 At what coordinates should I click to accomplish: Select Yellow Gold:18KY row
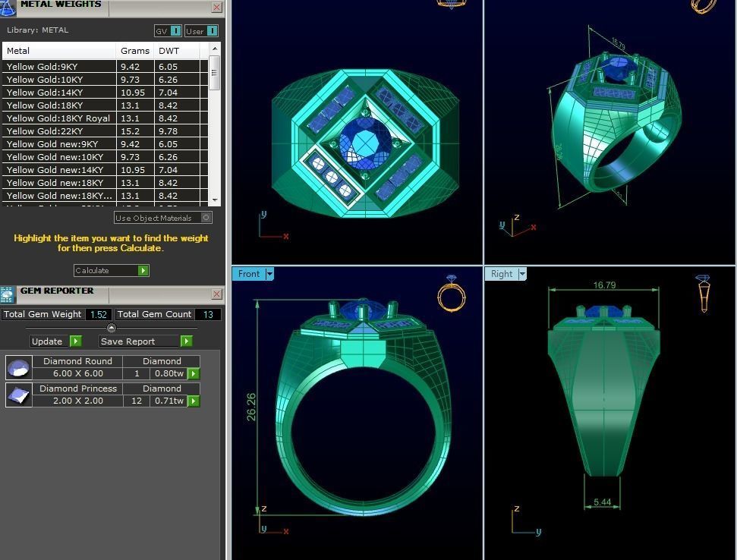(106, 105)
